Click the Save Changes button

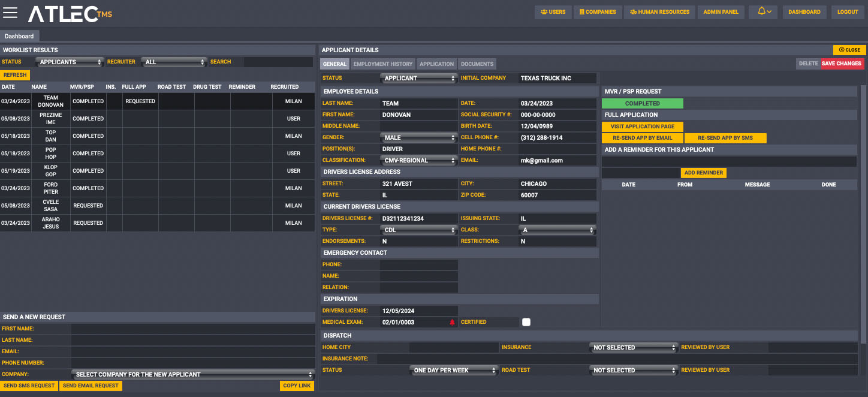(841, 64)
